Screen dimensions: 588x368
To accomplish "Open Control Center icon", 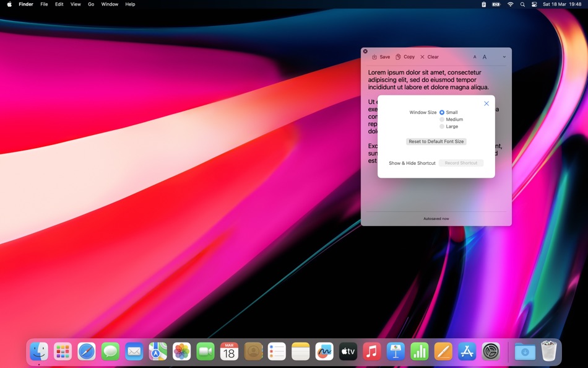I will point(534,4).
